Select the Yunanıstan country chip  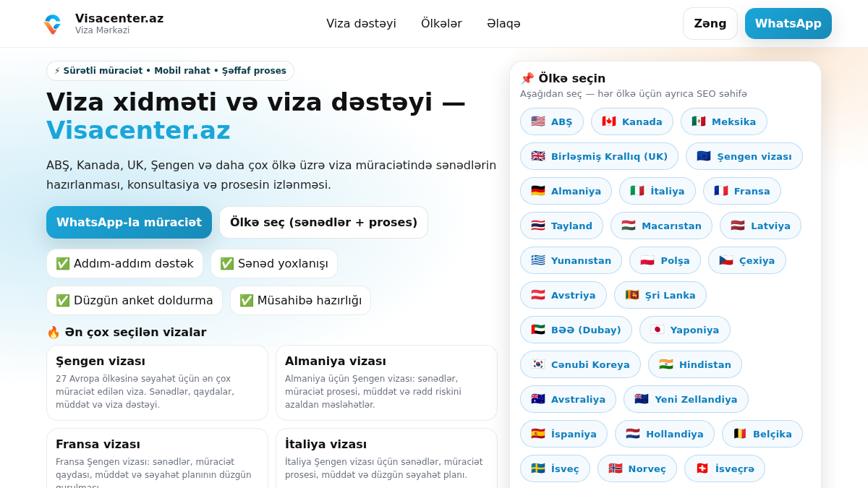[571, 260]
